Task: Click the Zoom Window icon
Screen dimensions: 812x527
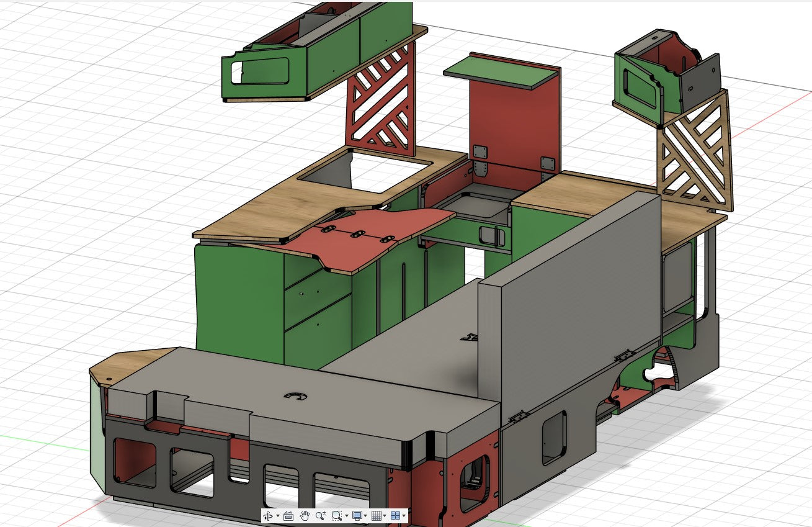Action: [x=336, y=516]
